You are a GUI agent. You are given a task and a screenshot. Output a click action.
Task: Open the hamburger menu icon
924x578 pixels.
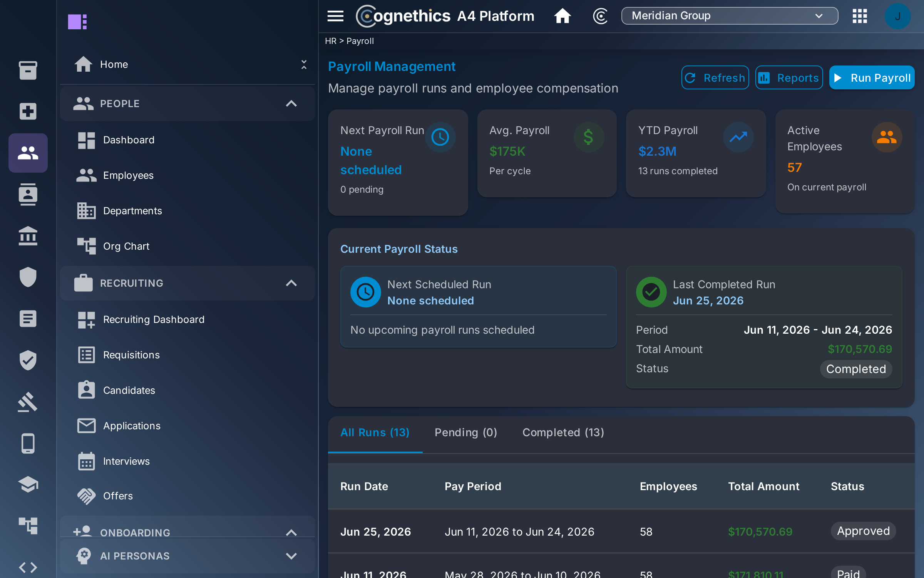point(335,16)
